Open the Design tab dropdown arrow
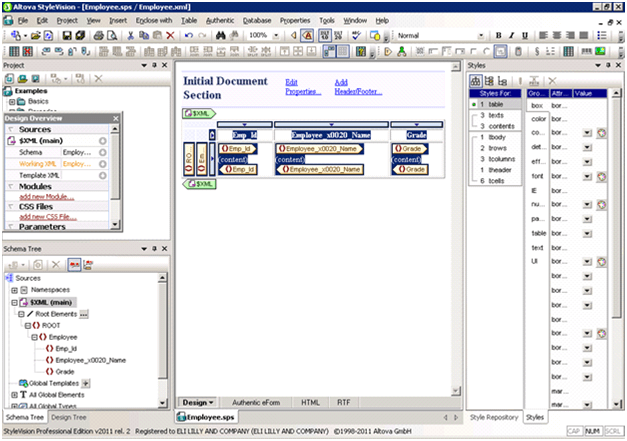This screenshot has height=441, width=627. (x=212, y=403)
